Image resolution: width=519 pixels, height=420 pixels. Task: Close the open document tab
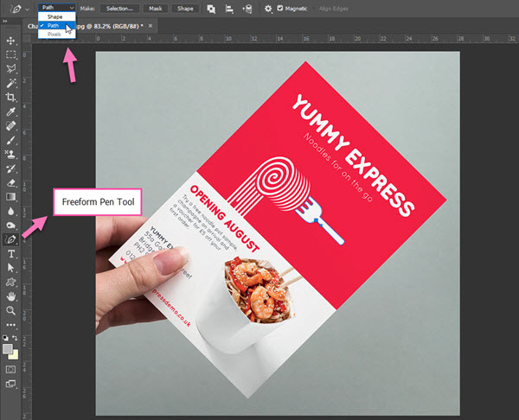[151, 26]
